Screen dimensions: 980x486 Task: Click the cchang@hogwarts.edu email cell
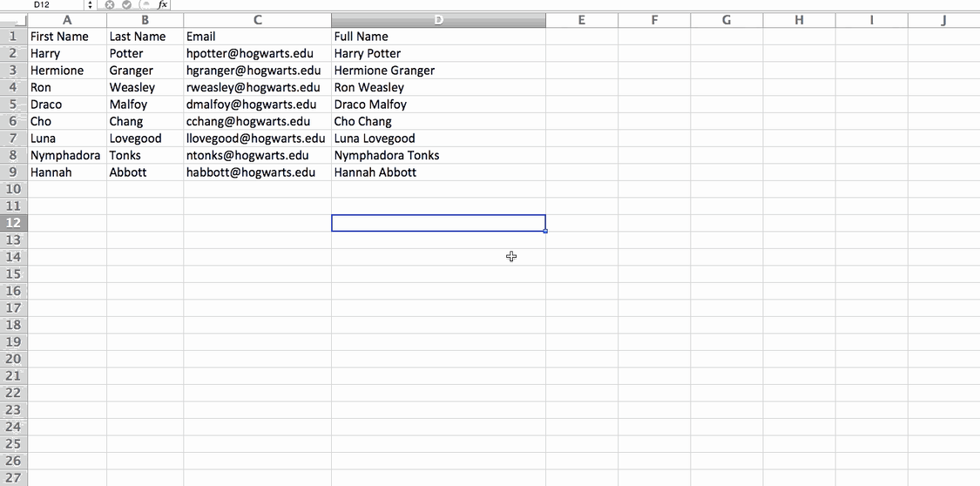(x=258, y=121)
